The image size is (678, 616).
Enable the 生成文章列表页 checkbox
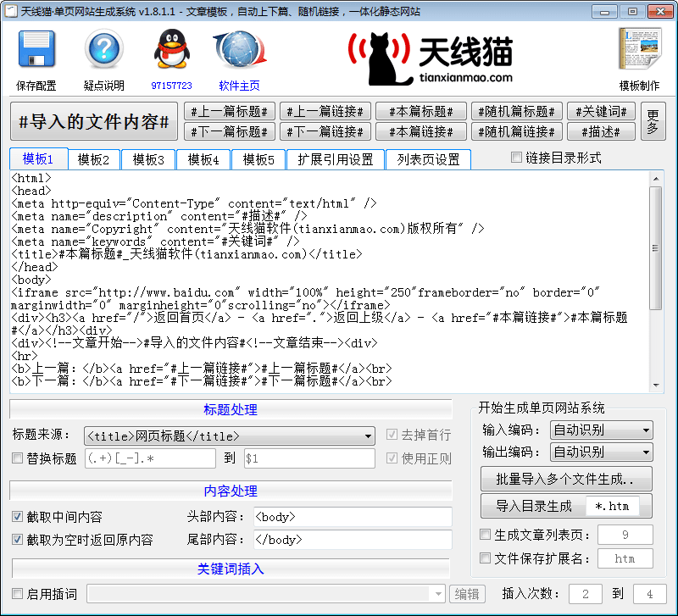(x=485, y=535)
